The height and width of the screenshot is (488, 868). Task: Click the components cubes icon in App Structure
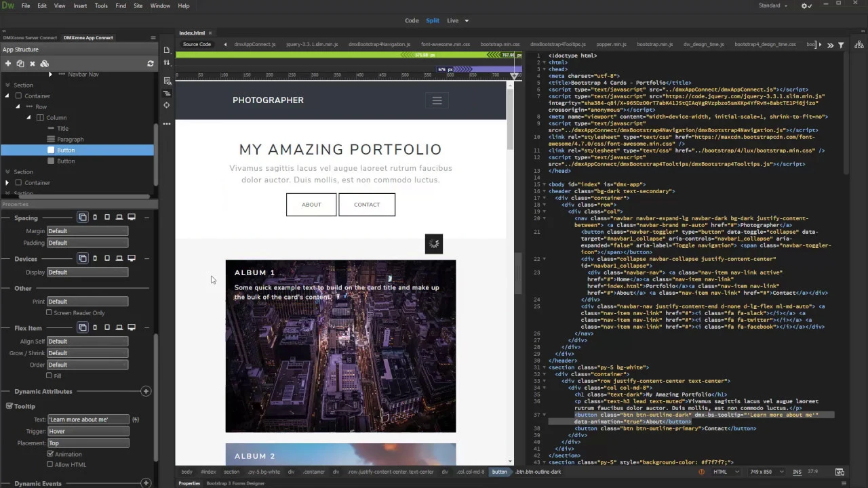tap(44, 63)
